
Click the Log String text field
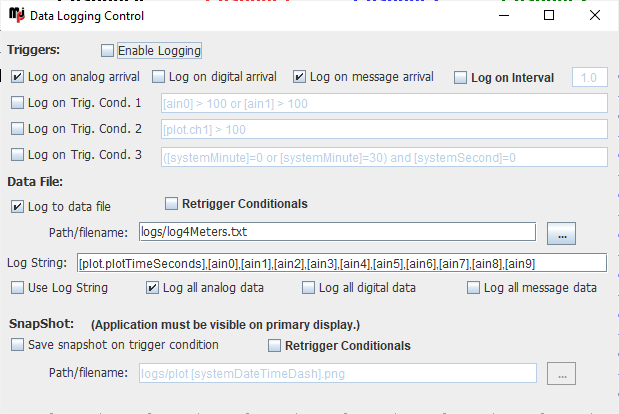point(341,263)
